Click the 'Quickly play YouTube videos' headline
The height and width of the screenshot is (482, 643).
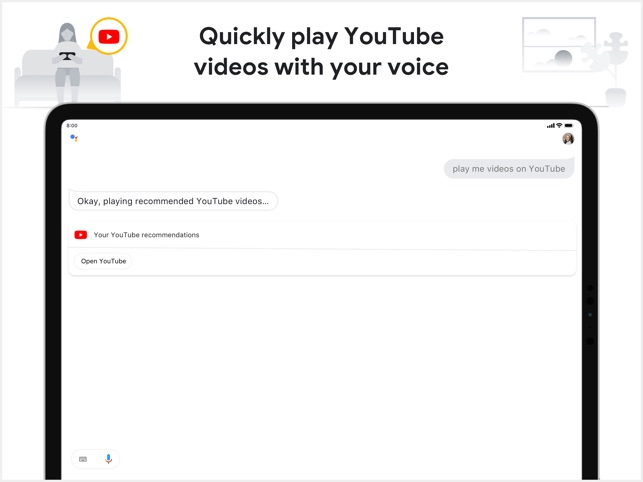point(322,51)
